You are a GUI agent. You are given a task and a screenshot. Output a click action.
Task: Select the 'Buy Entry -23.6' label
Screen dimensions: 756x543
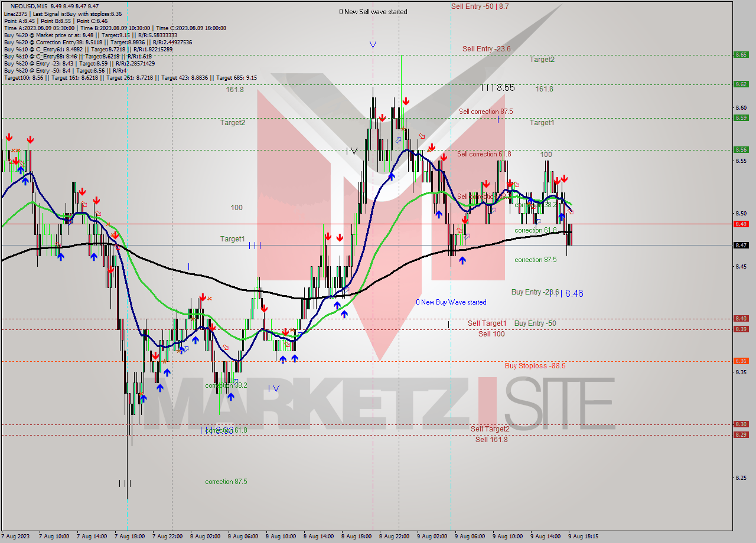535,292
